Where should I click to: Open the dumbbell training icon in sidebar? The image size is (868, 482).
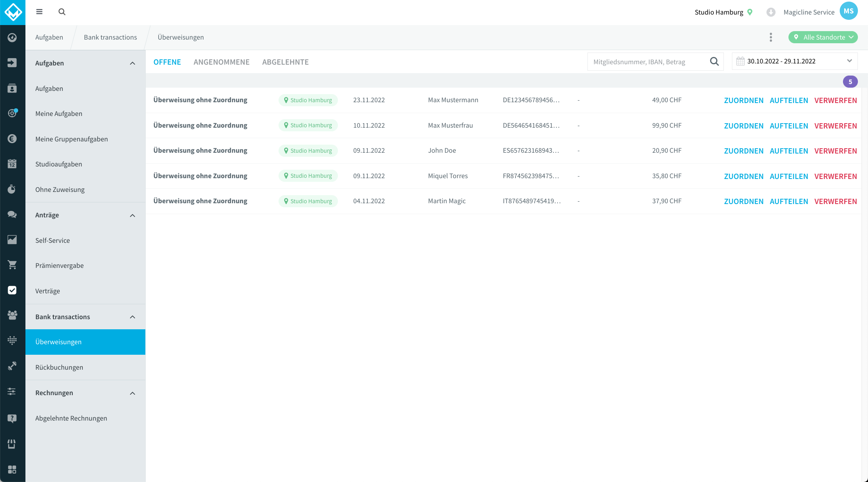click(12, 366)
